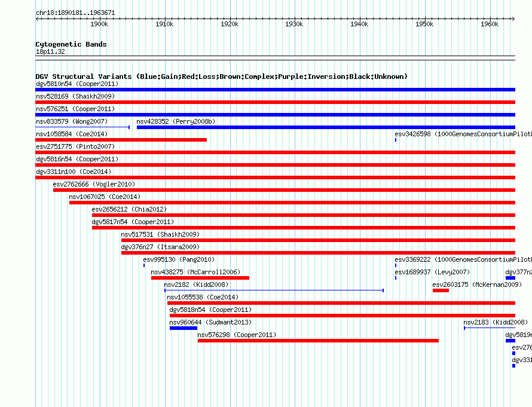
Task: Select the nsv438275 (McCarroll2006) label
Action: click(x=195, y=272)
